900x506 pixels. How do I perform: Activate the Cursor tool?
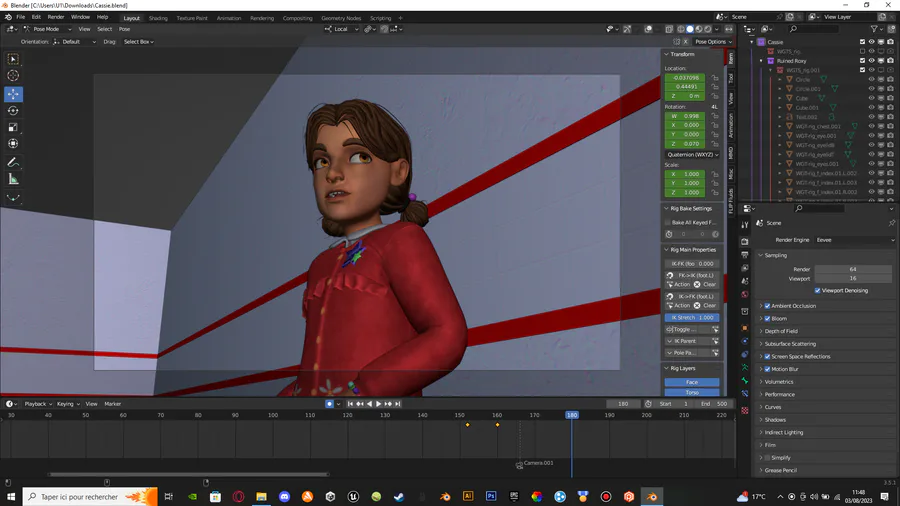pyautogui.click(x=13, y=76)
